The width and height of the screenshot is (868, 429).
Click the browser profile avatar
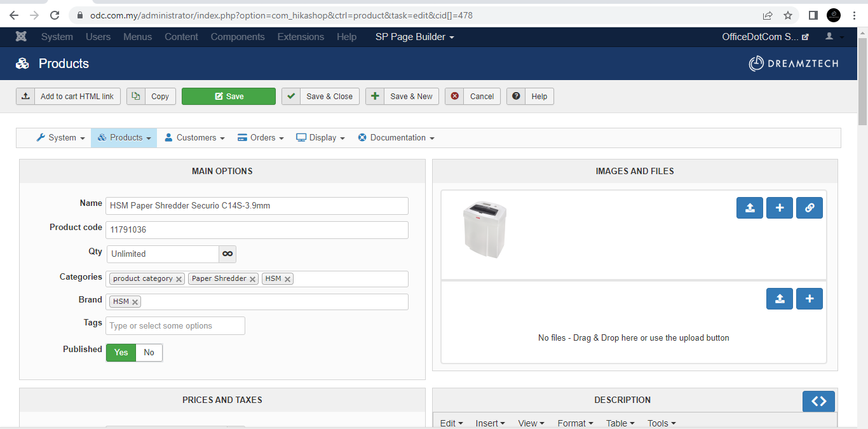coord(834,15)
